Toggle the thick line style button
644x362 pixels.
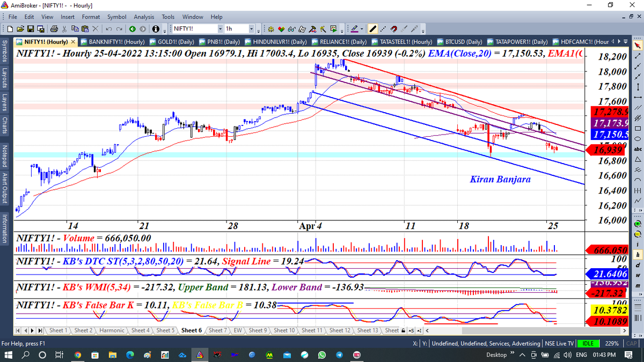click(x=373, y=28)
